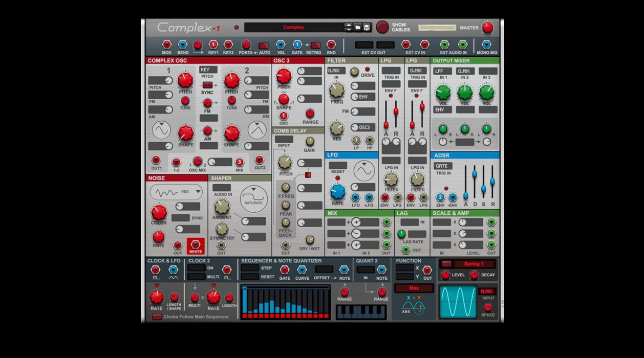
Task: Click the -LFO inverted output jack
Action: point(369,197)
